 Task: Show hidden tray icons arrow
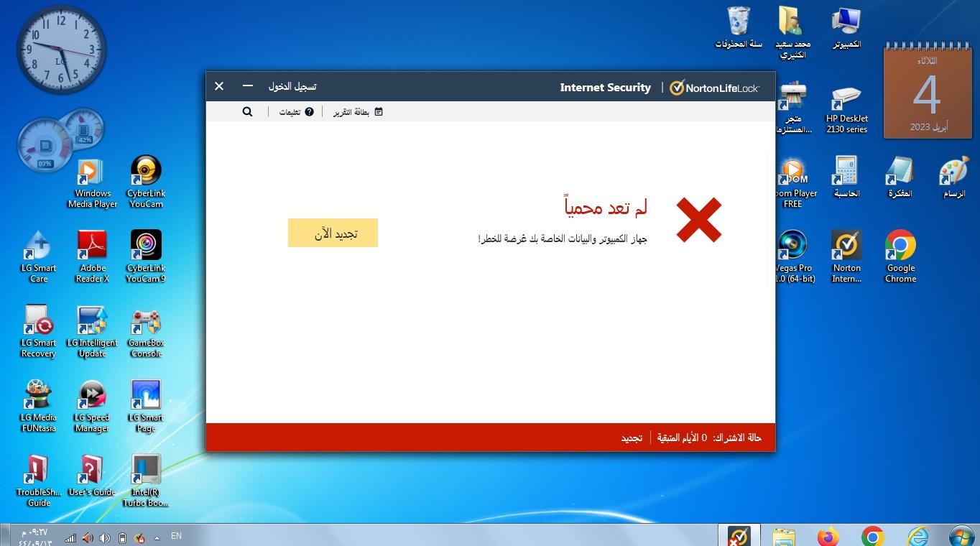point(157,537)
